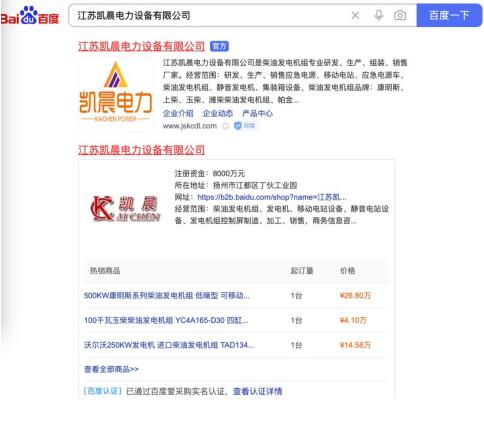Open the 企业动态 sublink

coord(218,113)
